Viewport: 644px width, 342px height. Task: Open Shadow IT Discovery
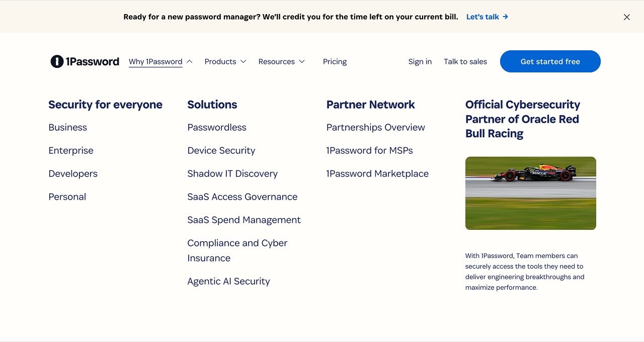pyautogui.click(x=232, y=174)
